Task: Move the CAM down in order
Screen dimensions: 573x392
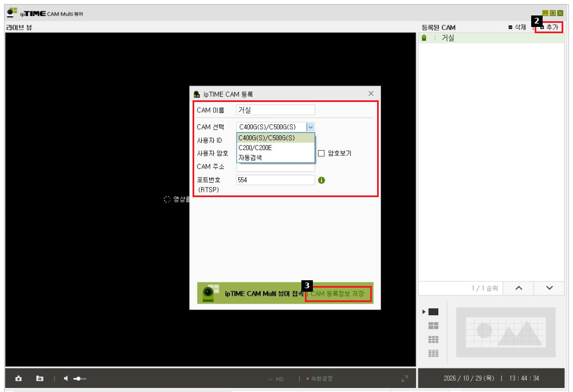Action: point(550,288)
